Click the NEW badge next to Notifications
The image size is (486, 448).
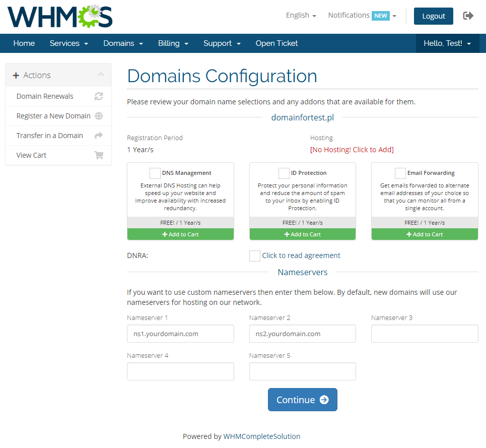(381, 16)
